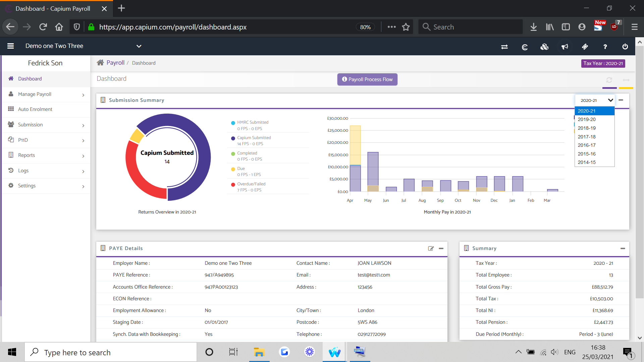
Task: Click the switch arrows icon in header
Action: tap(504, 47)
